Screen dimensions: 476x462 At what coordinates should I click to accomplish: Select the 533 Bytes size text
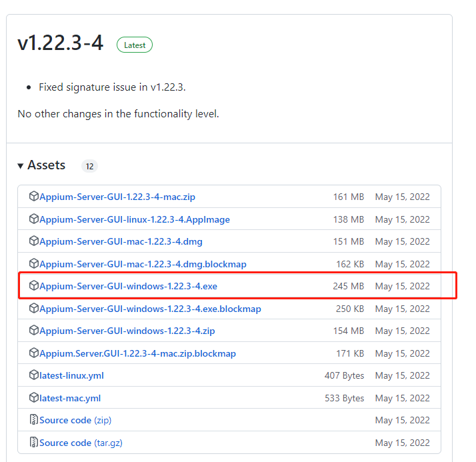[344, 398]
